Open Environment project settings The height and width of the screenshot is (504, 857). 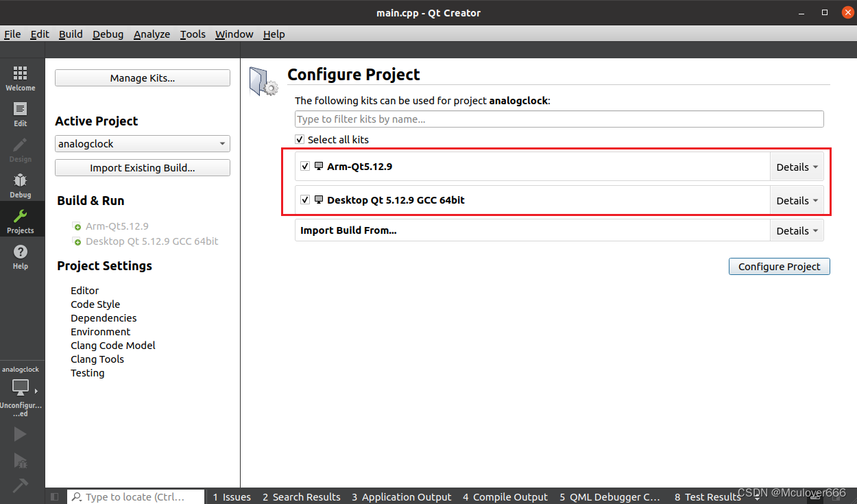pos(100,332)
